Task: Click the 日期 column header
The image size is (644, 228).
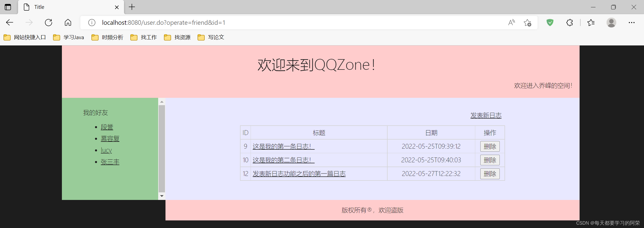Action: [431, 133]
